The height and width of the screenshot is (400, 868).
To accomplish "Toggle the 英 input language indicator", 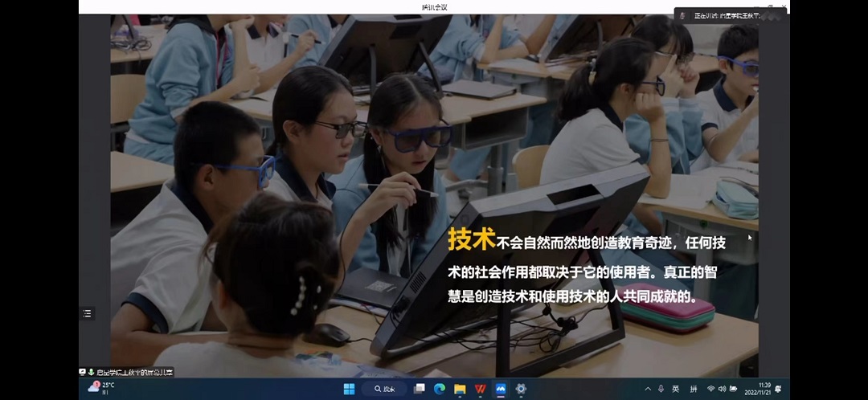I will point(675,389).
